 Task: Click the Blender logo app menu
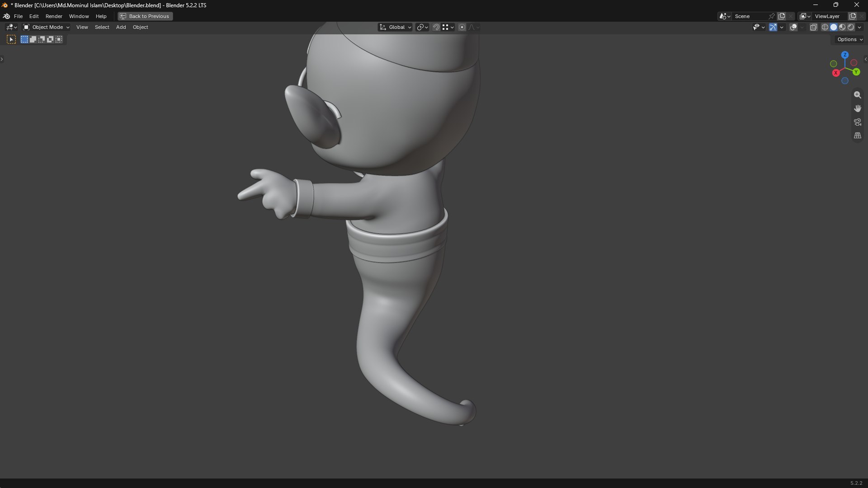pyautogui.click(x=6, y=16)
